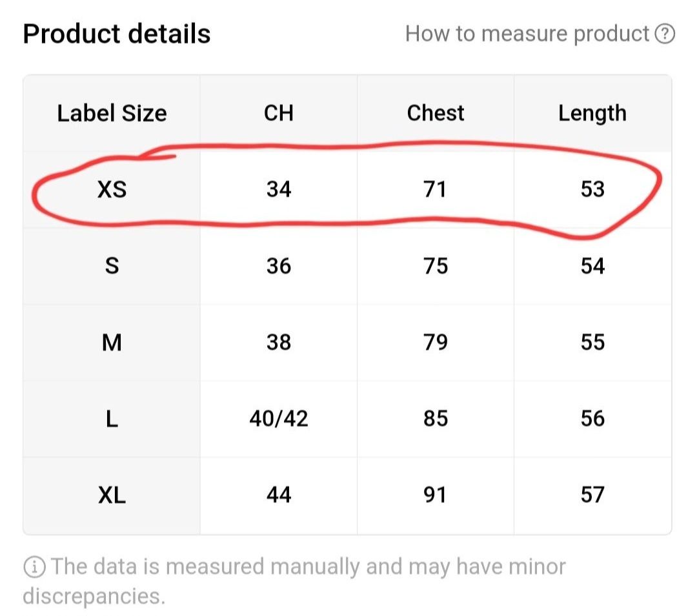The width and height of the screenshot is (697, 616).
Task: Tap the info icon beside the disclaimer
Action: 34,567
